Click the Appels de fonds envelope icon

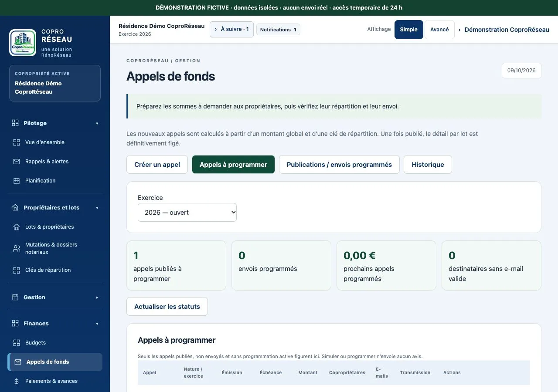pos(18,362)
